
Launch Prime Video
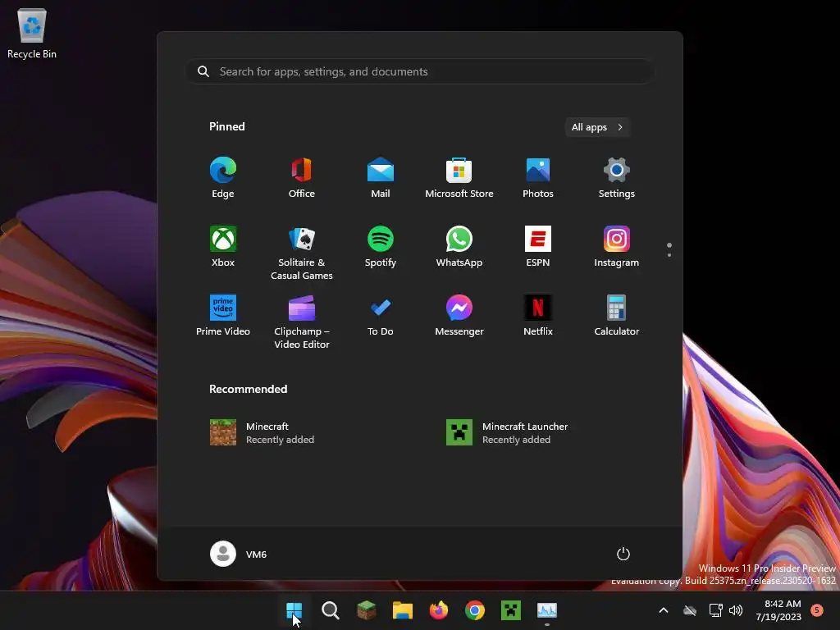tap(223, 316)
